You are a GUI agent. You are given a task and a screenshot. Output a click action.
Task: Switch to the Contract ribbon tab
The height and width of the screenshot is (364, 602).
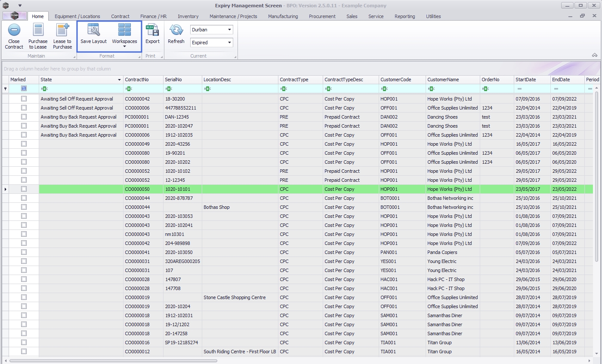coord(120,16)
